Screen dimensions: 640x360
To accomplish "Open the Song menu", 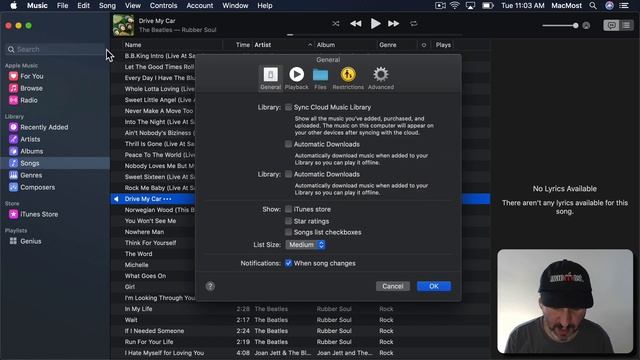I will tap(107, 6).
